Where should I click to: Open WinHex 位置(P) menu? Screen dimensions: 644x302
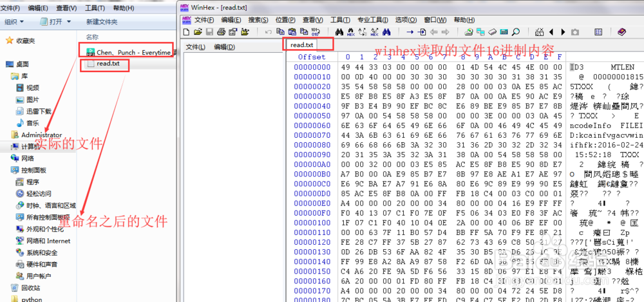(285, 20)
